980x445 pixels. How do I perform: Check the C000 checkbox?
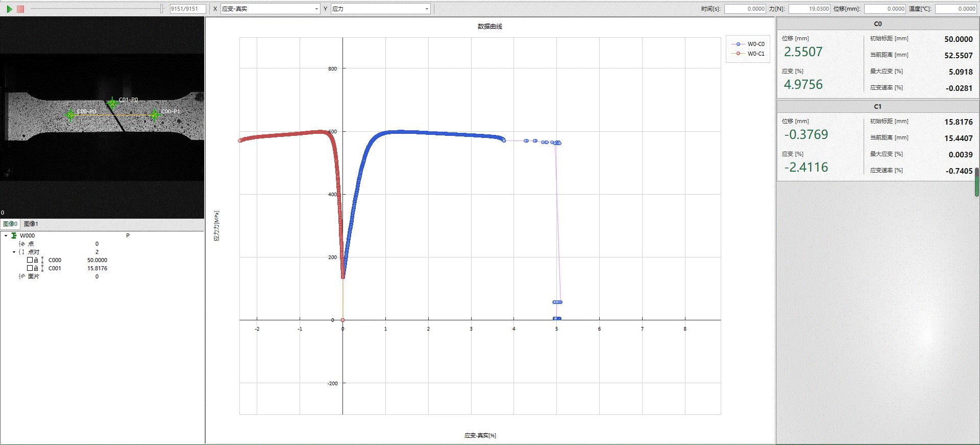tap(30, 260)
